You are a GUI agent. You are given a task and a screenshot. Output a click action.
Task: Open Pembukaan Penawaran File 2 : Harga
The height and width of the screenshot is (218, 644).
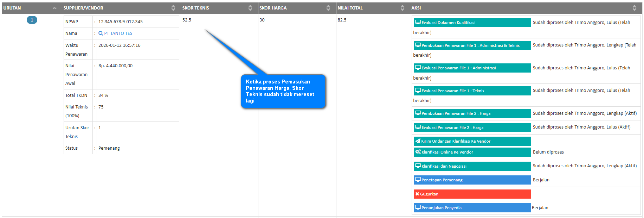pyautogui.click(x=472, y=113)
